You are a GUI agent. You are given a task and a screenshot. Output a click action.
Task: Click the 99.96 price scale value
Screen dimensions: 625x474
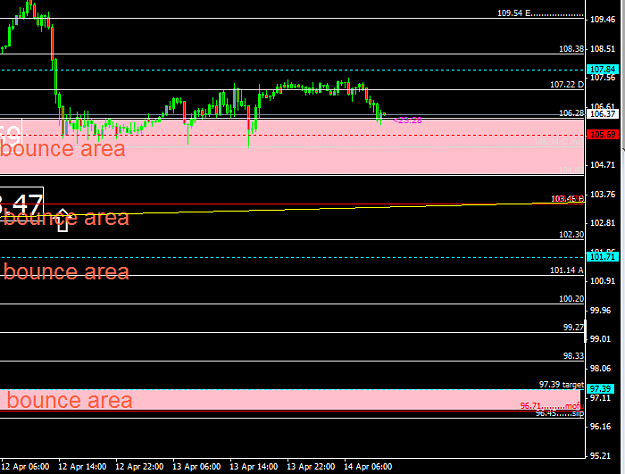coord(600,310)
